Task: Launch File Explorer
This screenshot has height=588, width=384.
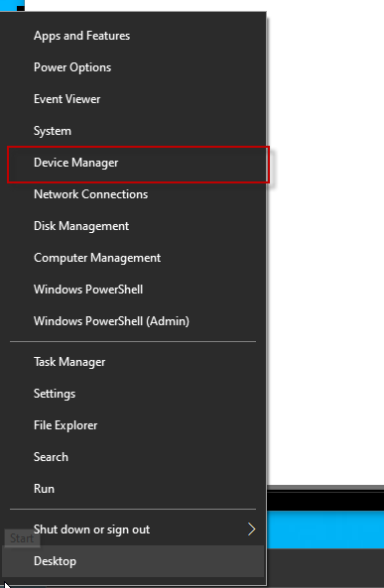Action: pyautogui.click(x=133, y=425)
